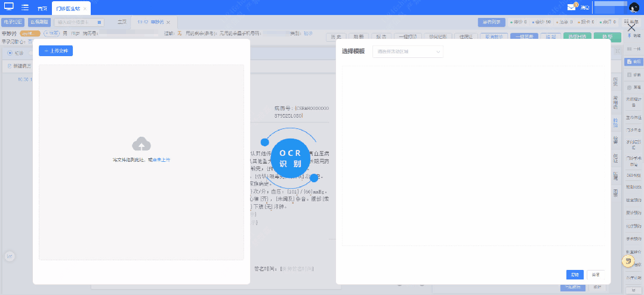This screenshot has height=295, width=644.
Task: Expand the double-chevron at sidebar bottom
Action: pyautogui.click(x=633, y=290)
